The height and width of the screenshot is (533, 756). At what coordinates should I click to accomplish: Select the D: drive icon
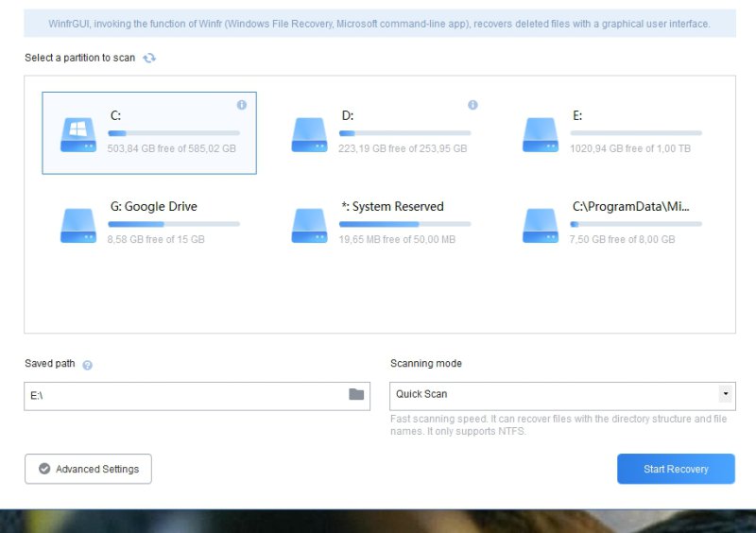pyautogui.click(x=309, y=134)
